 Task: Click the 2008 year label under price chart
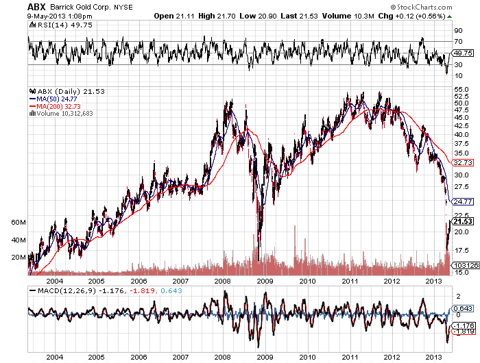tap(222, 281)
